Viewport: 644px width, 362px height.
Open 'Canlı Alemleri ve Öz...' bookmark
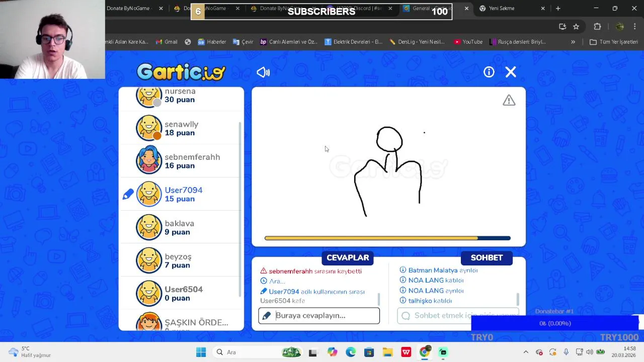[288, 42]
